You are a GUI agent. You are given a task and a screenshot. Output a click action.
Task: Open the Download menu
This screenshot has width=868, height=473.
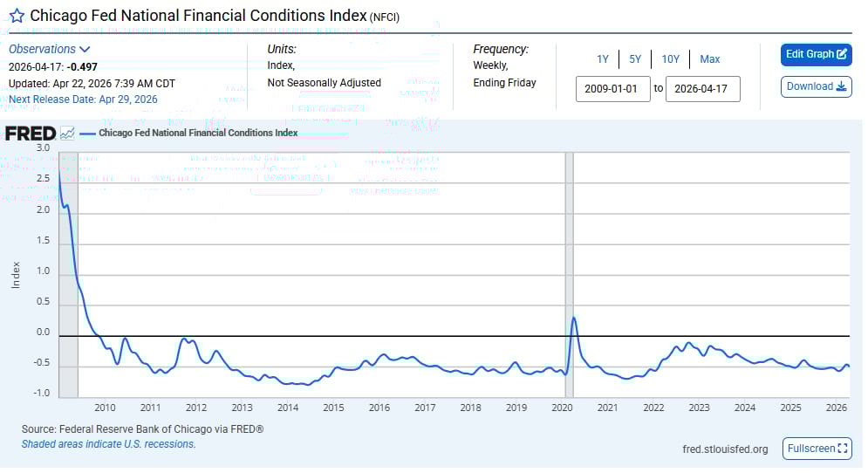point(816,86)
